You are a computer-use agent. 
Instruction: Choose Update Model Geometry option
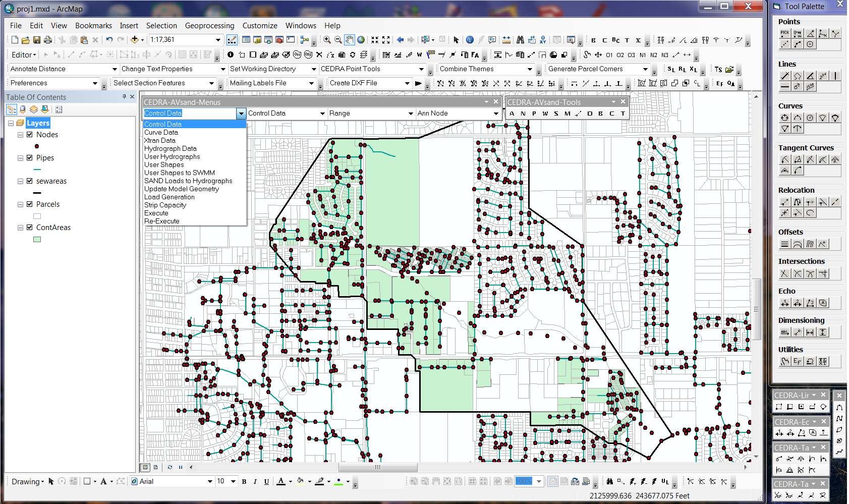coord(182,189)
